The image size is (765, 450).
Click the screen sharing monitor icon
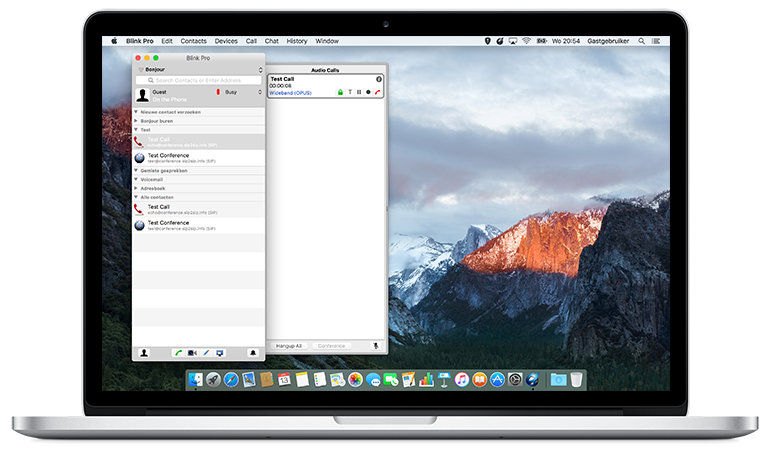pyautogui.click(x=220, y=353)
